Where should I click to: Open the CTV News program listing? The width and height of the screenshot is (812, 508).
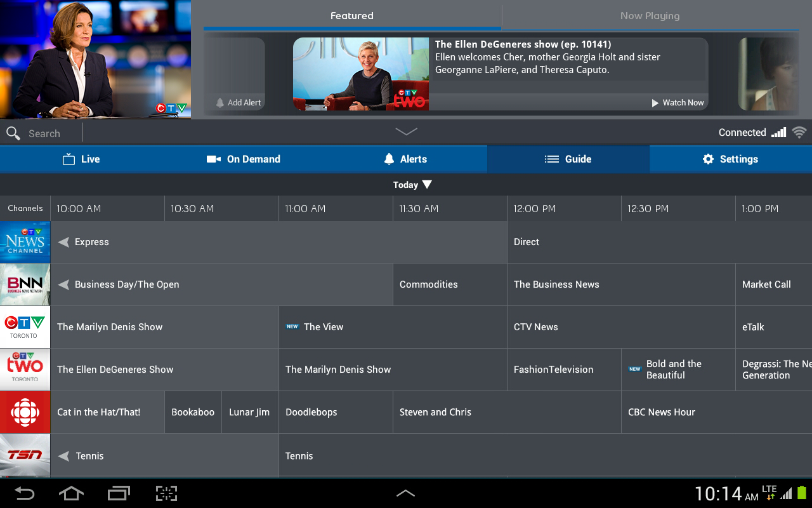coord(621,327)
